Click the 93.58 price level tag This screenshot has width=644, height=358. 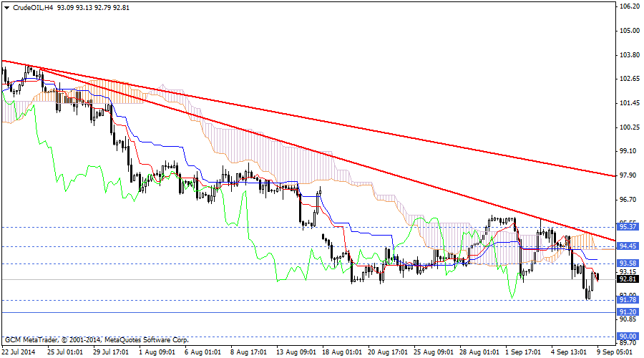pyautogui.click(x=628, y=263)
